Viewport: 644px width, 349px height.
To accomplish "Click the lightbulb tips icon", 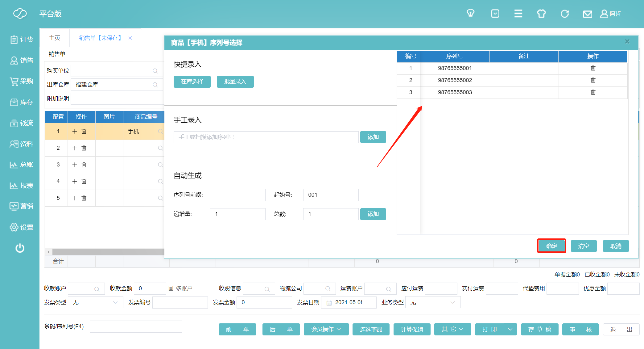I will point(470,13).
